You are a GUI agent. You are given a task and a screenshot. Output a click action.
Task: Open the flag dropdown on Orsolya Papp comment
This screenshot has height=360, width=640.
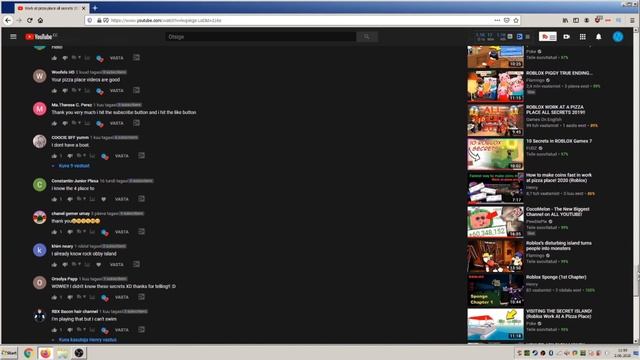pos(81,297)
